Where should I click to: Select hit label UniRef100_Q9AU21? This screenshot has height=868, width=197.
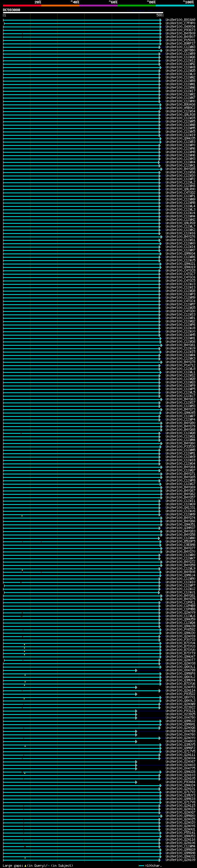(x=180, y=264)
